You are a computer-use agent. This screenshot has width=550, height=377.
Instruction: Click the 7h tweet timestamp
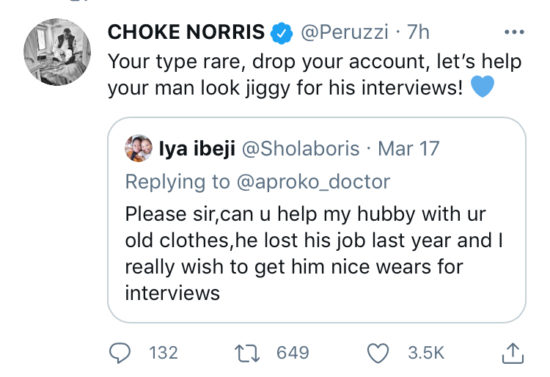418,32
